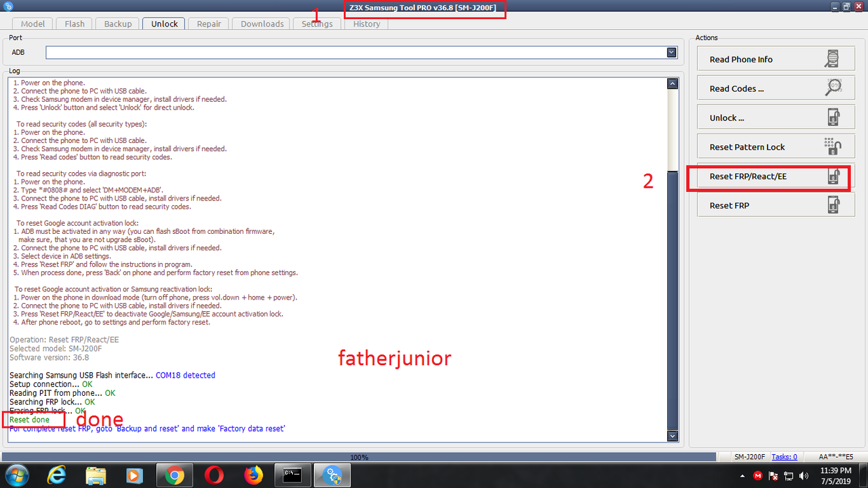Image resolution: width=868 pixels, height=488 pixels.
Task: Click the Read Codes ... button
Action: coord(776,89)
